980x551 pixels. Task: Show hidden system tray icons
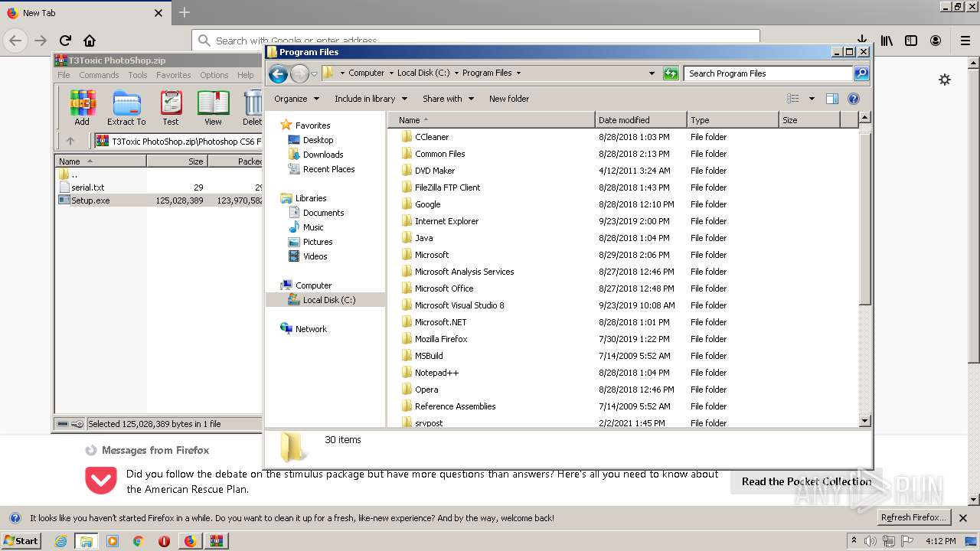click(x=854, y=540)
